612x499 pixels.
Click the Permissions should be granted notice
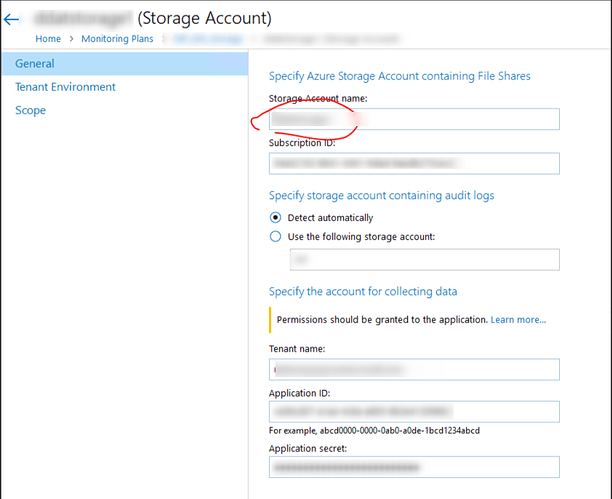(x=382, y=320)
